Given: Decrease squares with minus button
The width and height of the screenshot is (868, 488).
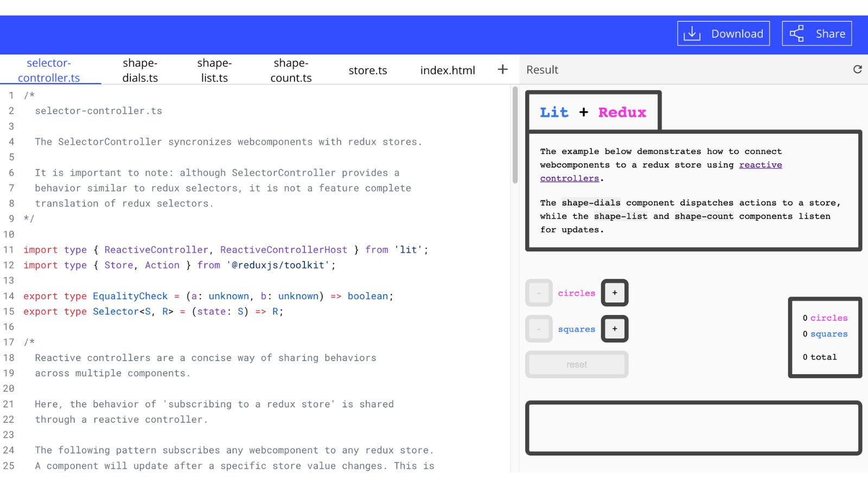Looking at the screenshot, I should 539,329.
